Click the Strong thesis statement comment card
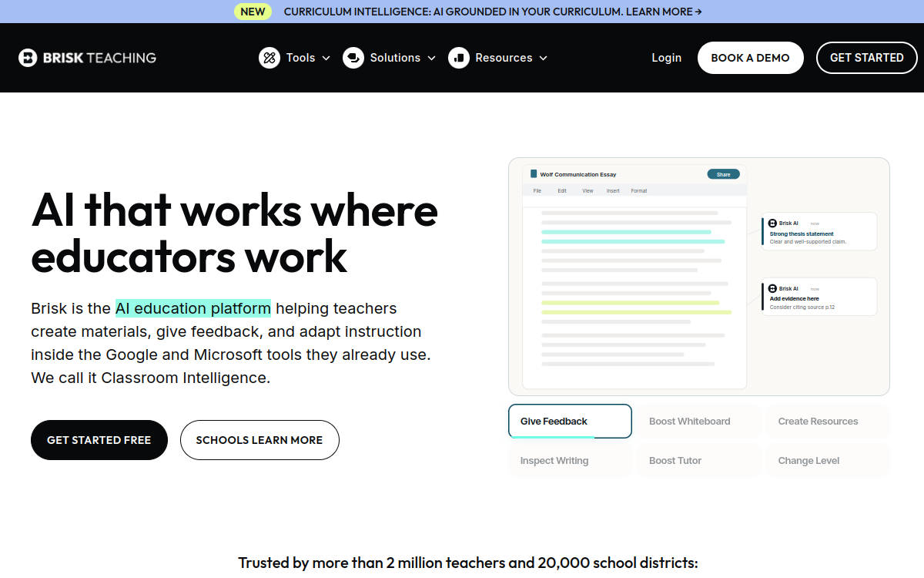Screen dimensions: 924x578 [x=819, y=231]
